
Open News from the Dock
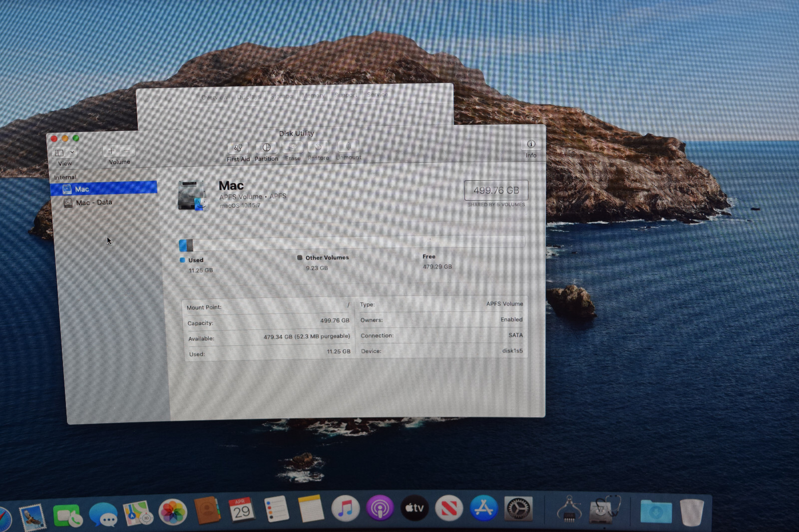point(449,508)
